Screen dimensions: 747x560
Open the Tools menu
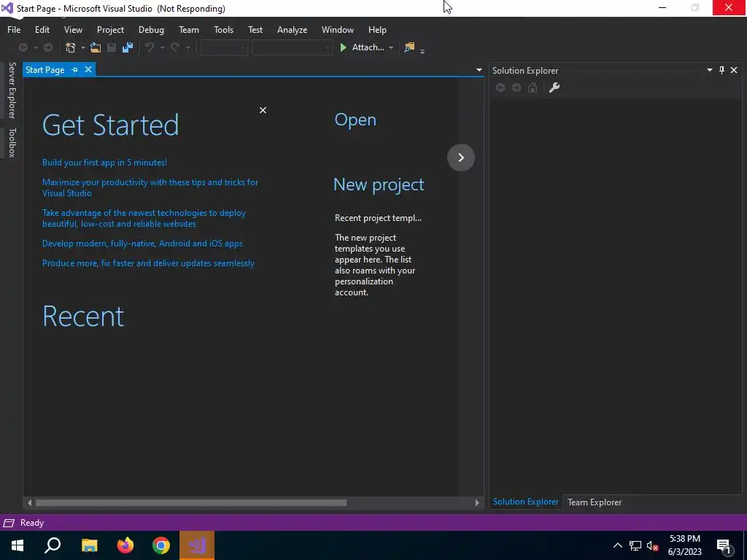click(x=223, y=29)
